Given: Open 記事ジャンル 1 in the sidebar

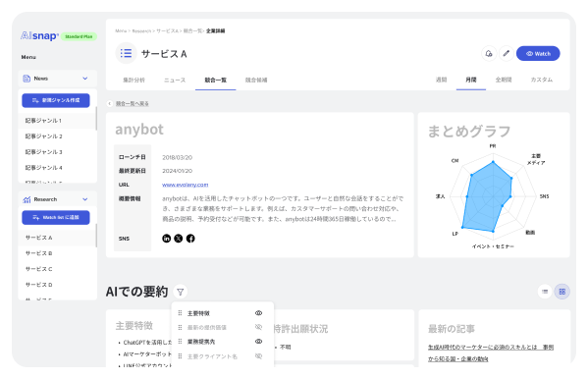Looking at the screenshot, I should (57, 121).
